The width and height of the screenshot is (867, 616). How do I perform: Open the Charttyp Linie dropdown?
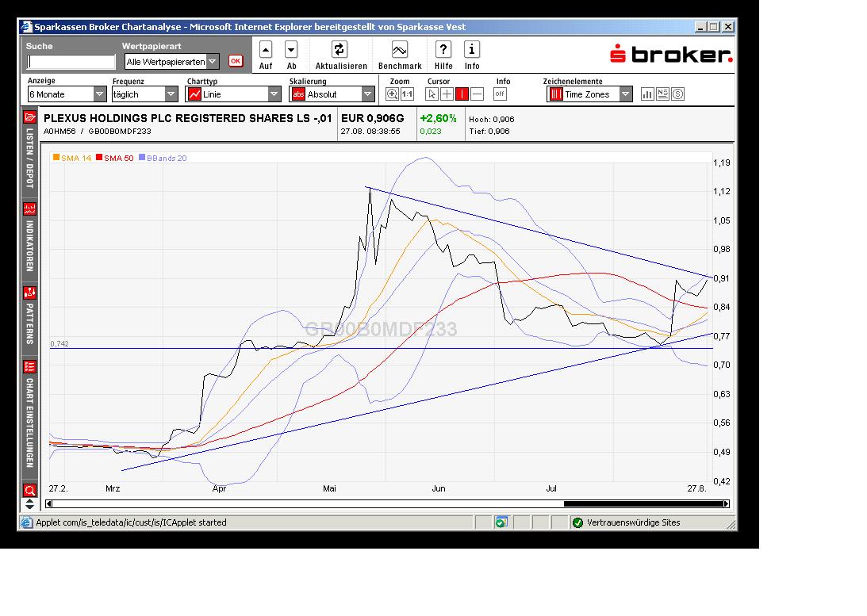click(x=233, y=94)
